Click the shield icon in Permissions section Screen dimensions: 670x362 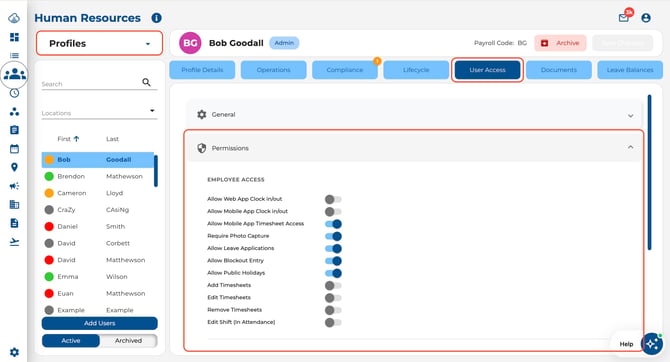[x=202, y=148]
